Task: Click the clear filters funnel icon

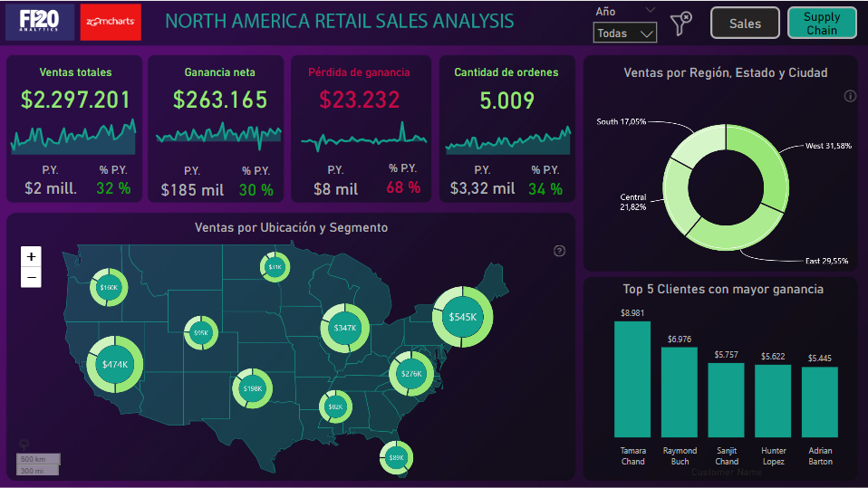Action: pos(681,23)
